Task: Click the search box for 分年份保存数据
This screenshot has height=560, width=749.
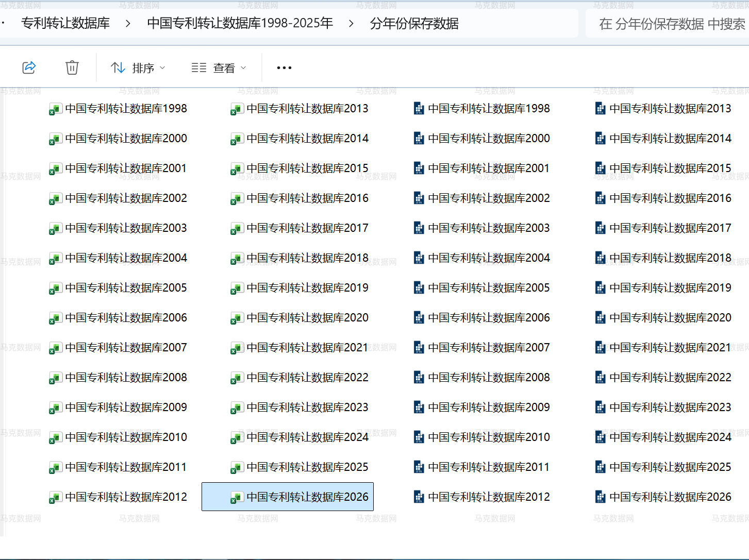Action: click(x=671, y=24)
